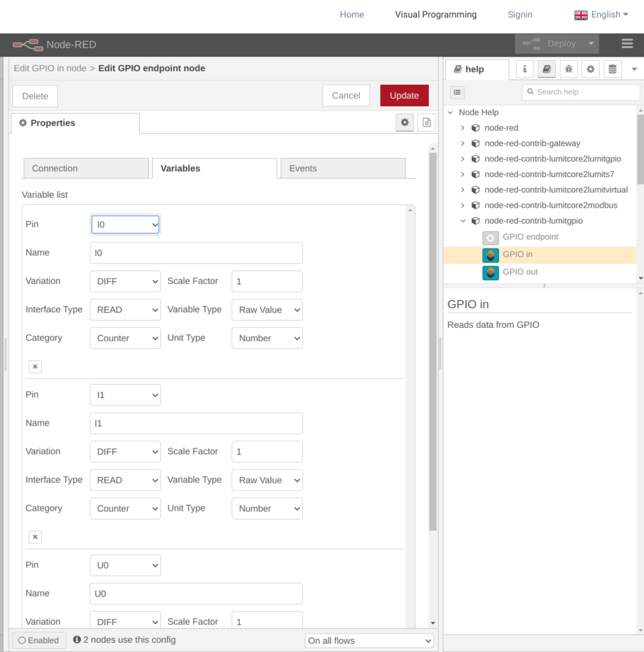Screen dimensions: 644x652
Task: Toggle the Enabled state button
Action: [x=39, y=641]
